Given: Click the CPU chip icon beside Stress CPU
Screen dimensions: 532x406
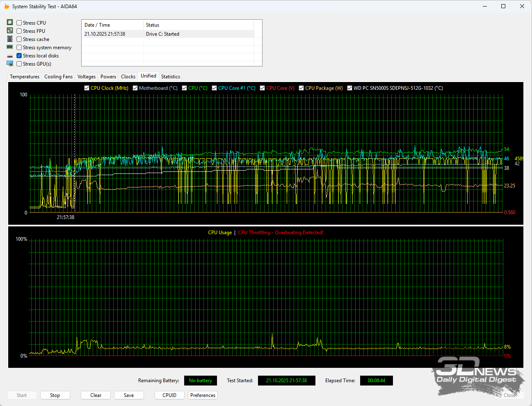Looking at the screenshot, I should pos(10,23).
